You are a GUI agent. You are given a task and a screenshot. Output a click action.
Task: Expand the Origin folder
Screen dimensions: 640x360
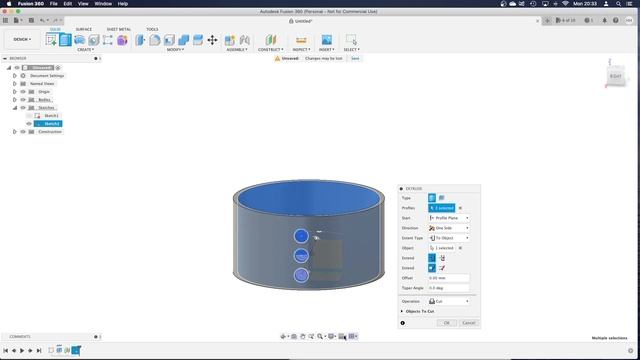coord(15,92)
